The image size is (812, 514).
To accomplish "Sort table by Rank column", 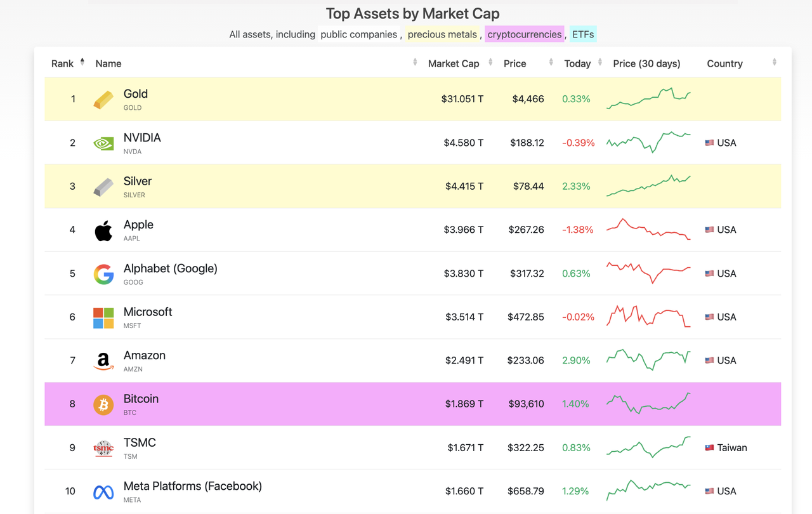I will pyautogui.click(x=63, y=63).
